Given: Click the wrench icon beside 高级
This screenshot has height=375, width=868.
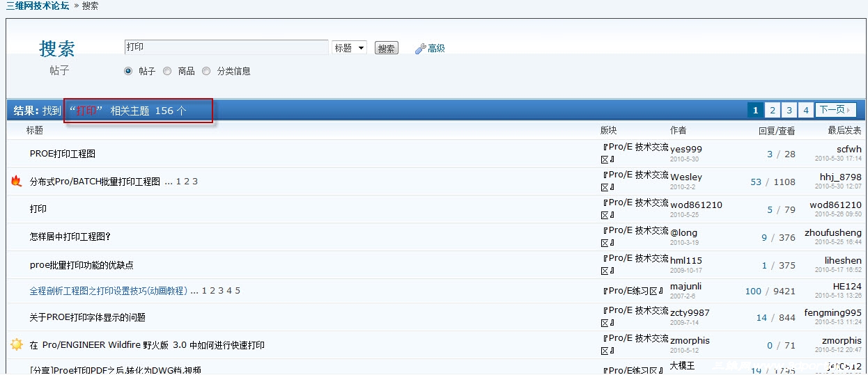Looking at the screenshot, I should [x=420, y=49].
